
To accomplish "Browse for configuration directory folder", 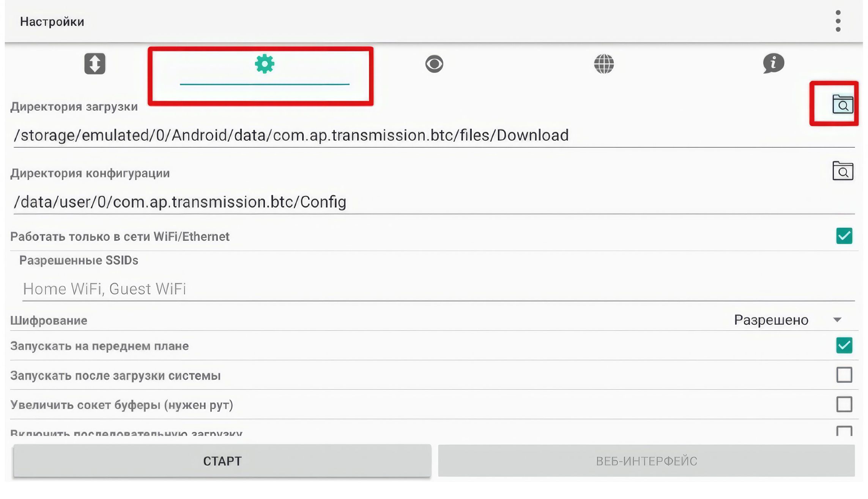I will click(843, 171).
